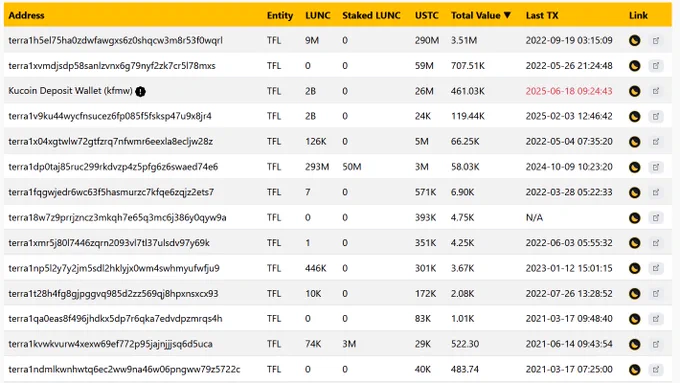Open moon icon link for terra1h5el75ha0zdw row
This screenshot has width=680, height=383.
634,40
